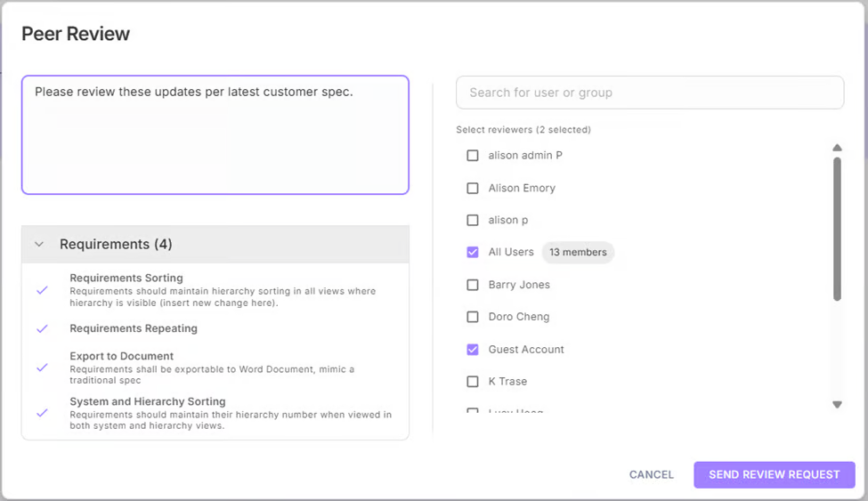
Task: Click the 13 members badge
Action: [578, 253]
